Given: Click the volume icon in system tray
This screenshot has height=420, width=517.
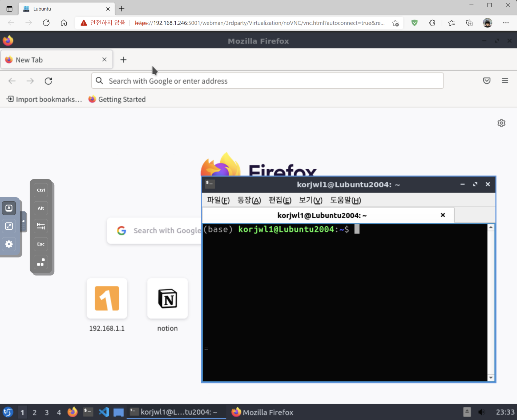Looking at the screenshot, I should (481, 412).
